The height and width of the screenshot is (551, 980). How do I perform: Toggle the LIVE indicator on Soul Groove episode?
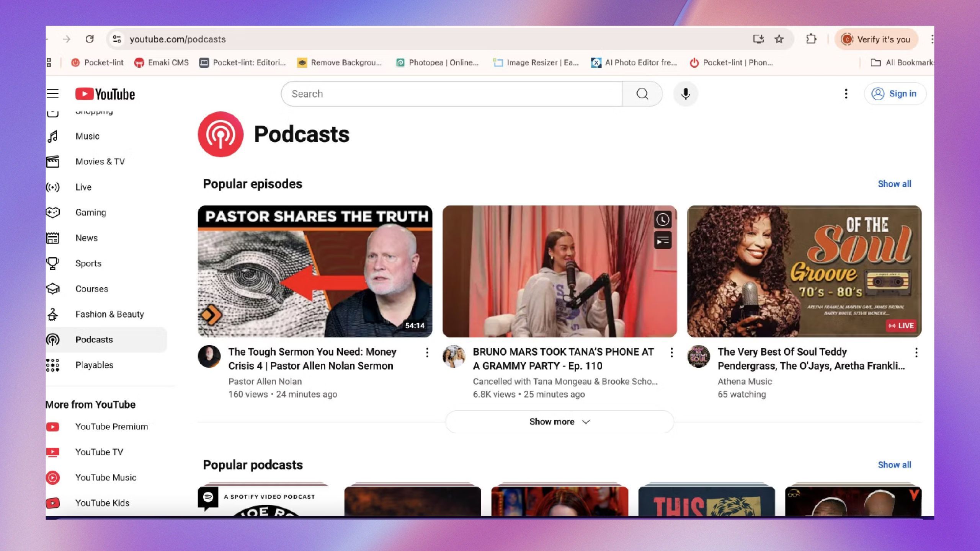(x=901, y=326)
